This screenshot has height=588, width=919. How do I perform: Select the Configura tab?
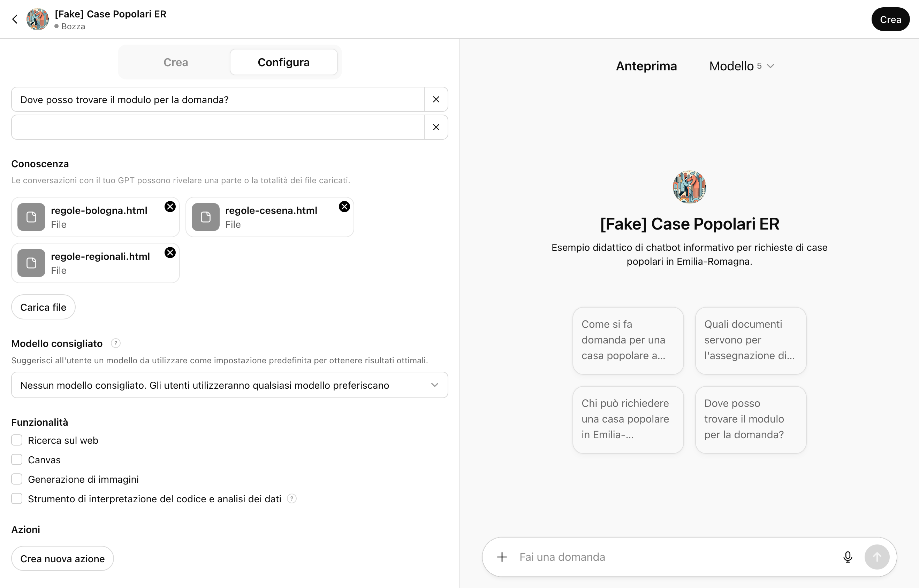283,62
